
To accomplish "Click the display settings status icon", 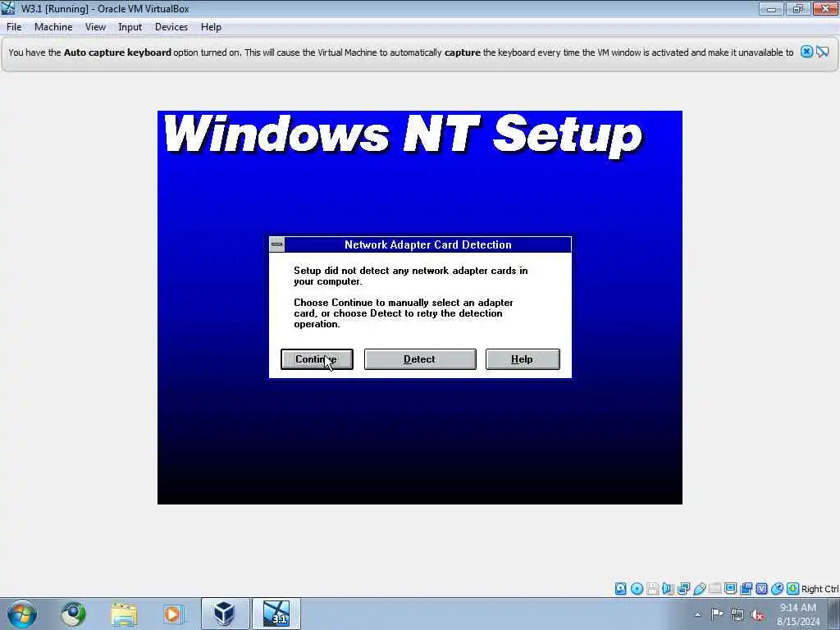I will (730, 589).
